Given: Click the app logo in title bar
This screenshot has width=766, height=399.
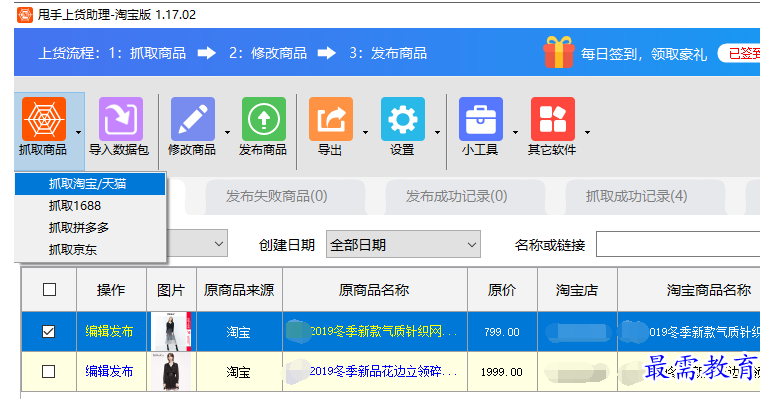Looking at the screenshot, I should pyautogui.click(x=25, y=15).
